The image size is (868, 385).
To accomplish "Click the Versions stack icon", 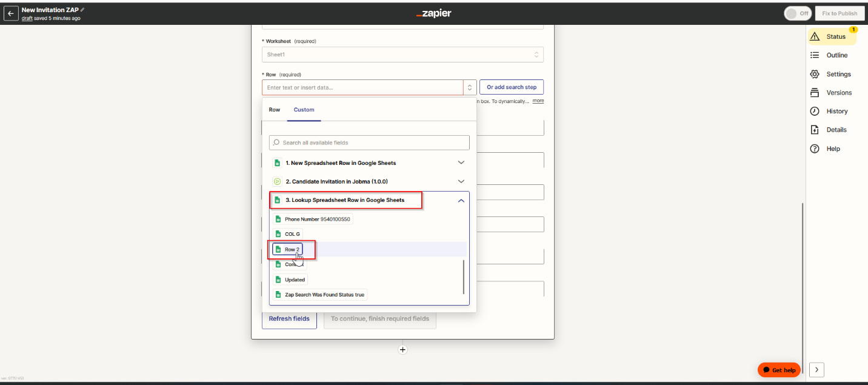I will [x=815, y=93].
